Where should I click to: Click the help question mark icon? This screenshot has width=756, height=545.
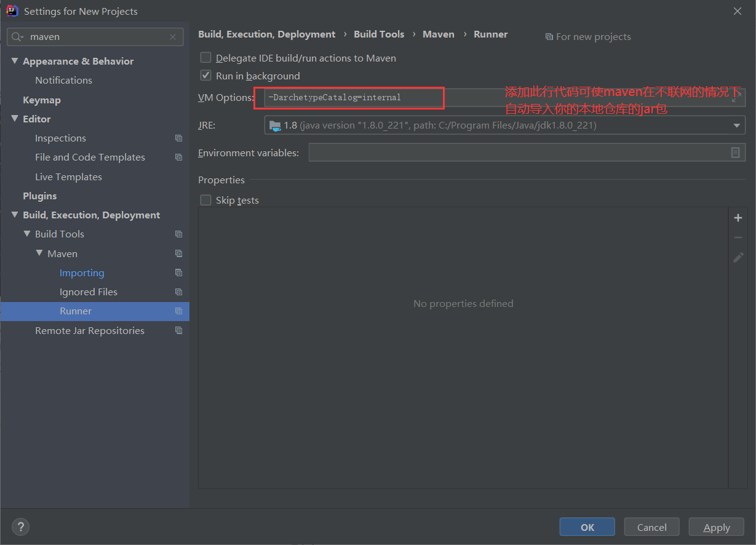[20, 527]
